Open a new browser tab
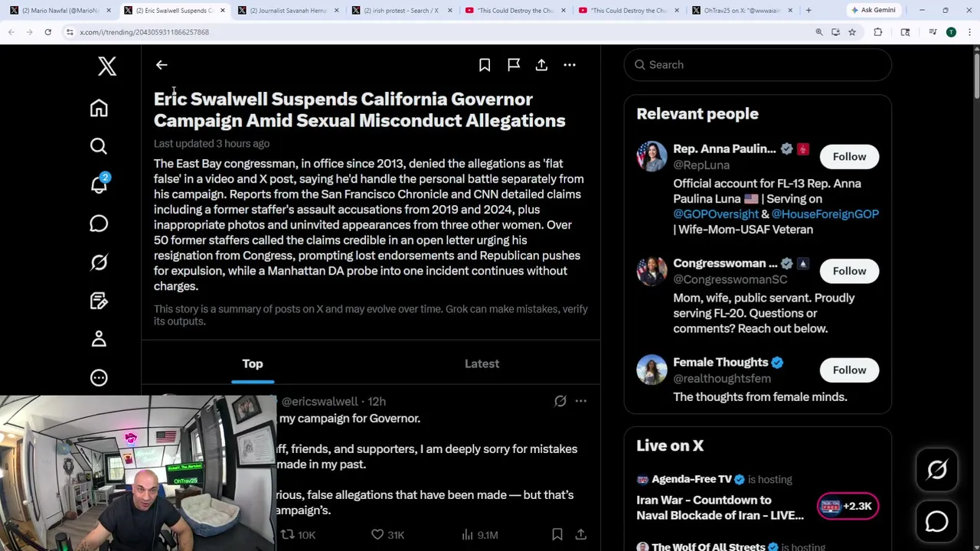Viewport: 980px width, 551px height. [809, 10]
